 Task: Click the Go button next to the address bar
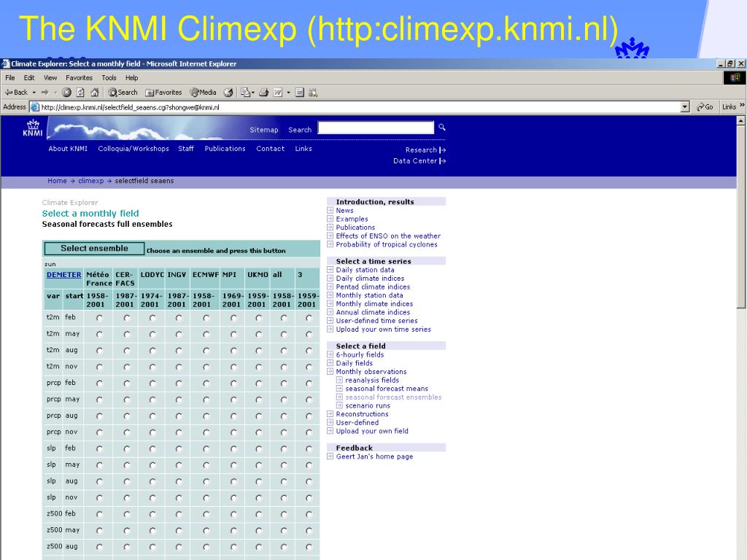click(705, 107)
